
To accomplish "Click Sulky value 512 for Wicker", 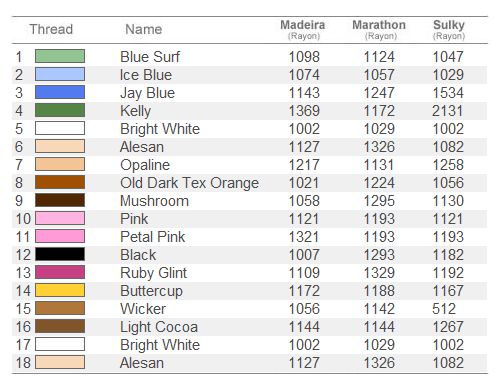I will [444, 309].
